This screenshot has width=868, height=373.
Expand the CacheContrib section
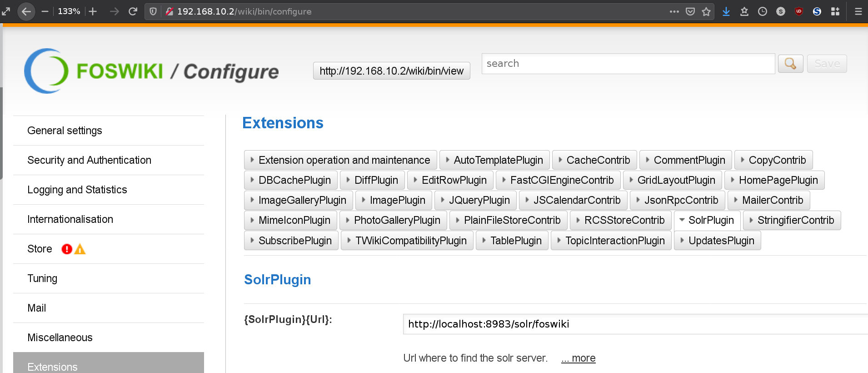click(594, 160)
